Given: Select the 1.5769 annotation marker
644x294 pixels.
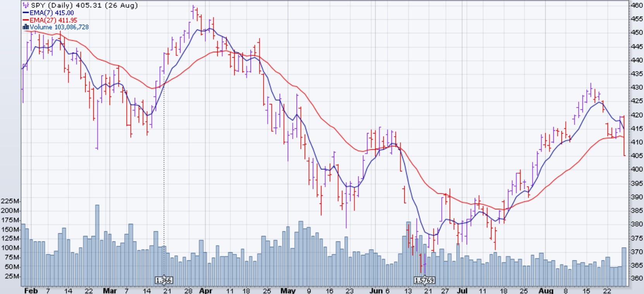Looking at the screenshot, I should [x=424, y=280].
